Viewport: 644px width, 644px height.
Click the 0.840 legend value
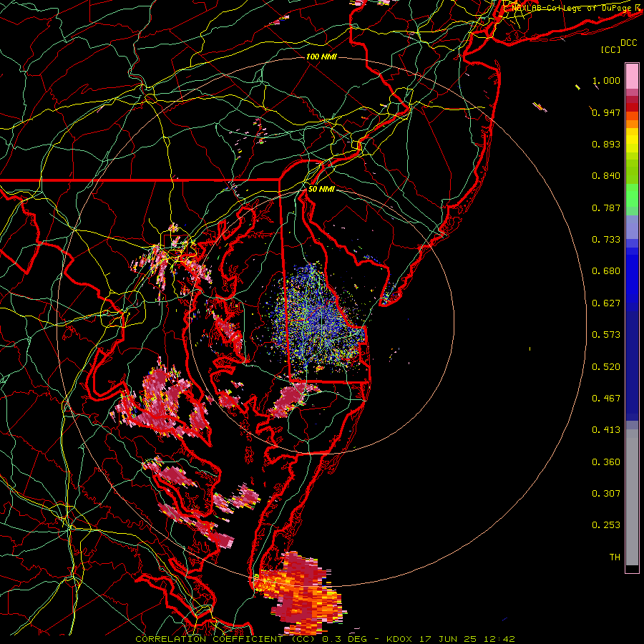606,176
